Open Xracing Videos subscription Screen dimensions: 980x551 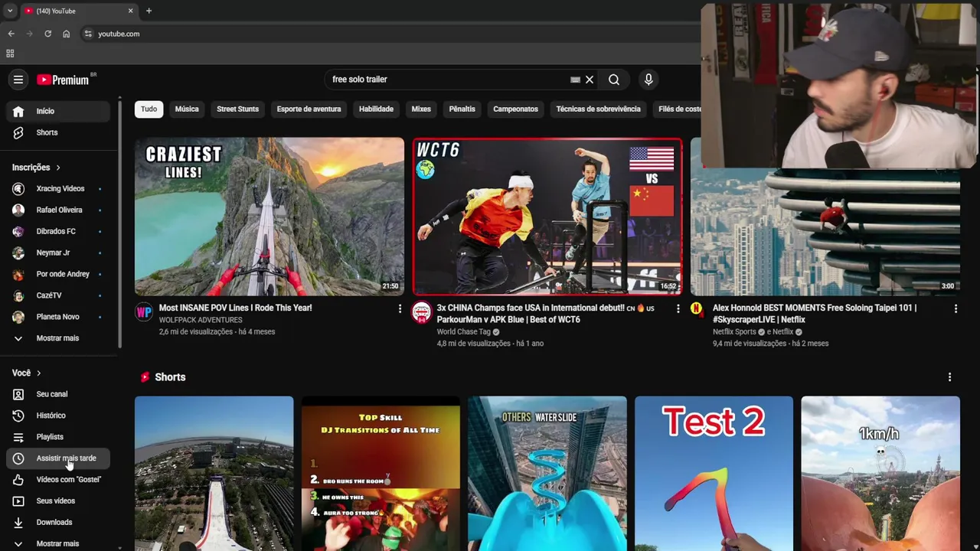click(58, 188)
